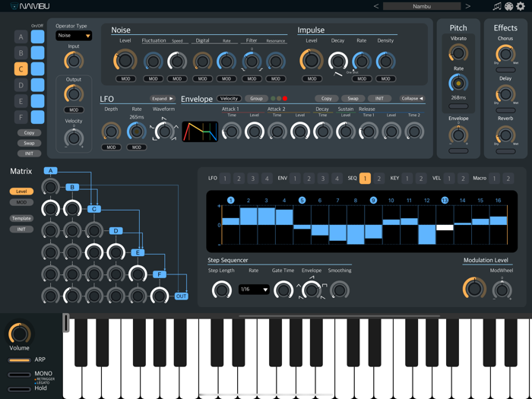The width and height of the screenshot is (532, 399).
Task: Click step number 9 marker in sequencer
Action: click(373, 200)
